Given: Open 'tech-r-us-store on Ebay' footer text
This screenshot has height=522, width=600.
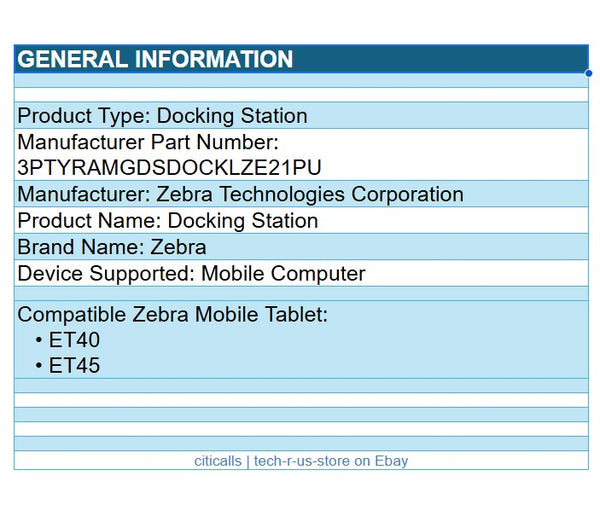Looking at the screenshot, I should (x=331, y=461).
